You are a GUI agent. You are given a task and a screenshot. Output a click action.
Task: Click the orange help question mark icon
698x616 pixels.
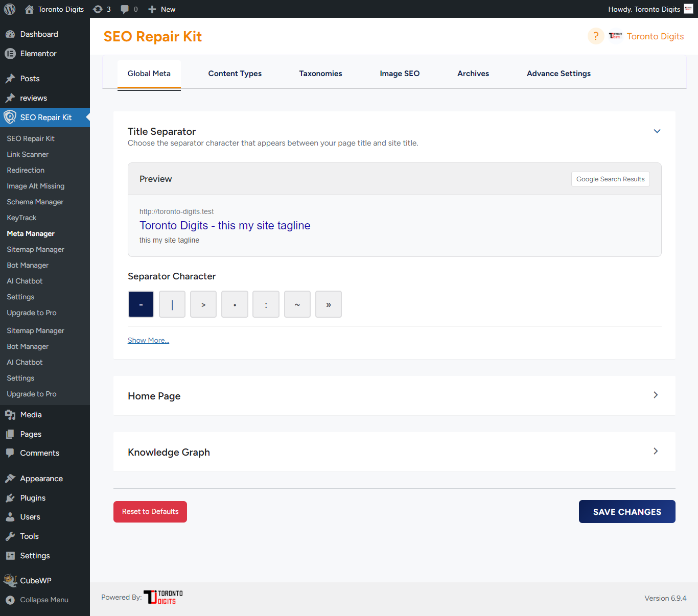coord(595,36)
